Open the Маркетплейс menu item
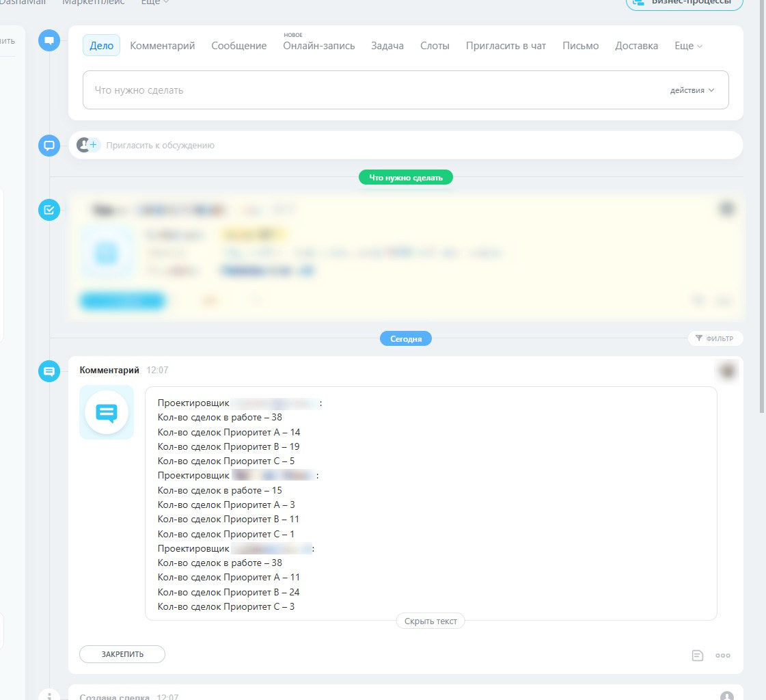Screen dimensions: 766x700 tap(94, 3)
